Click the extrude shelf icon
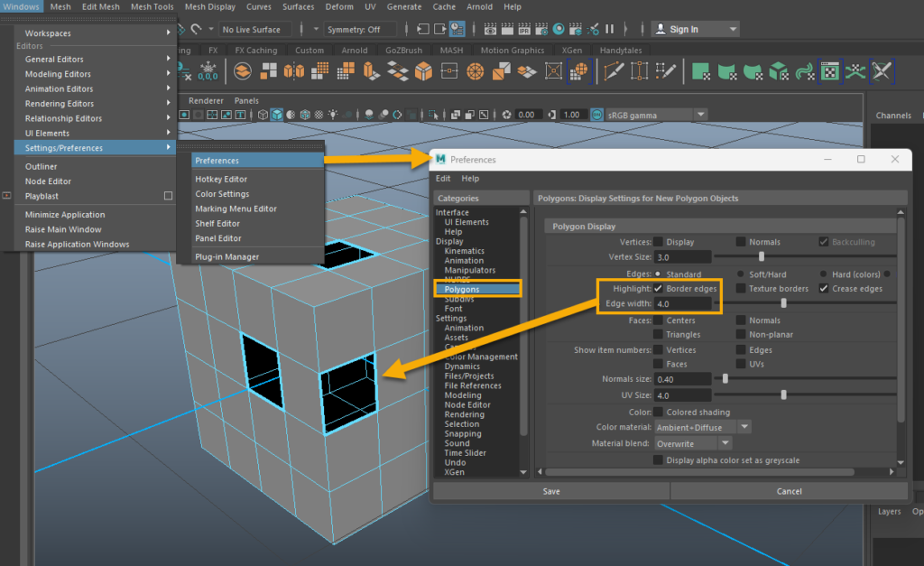The width and height of the screenshot is (924, 566). click(371, 71)
